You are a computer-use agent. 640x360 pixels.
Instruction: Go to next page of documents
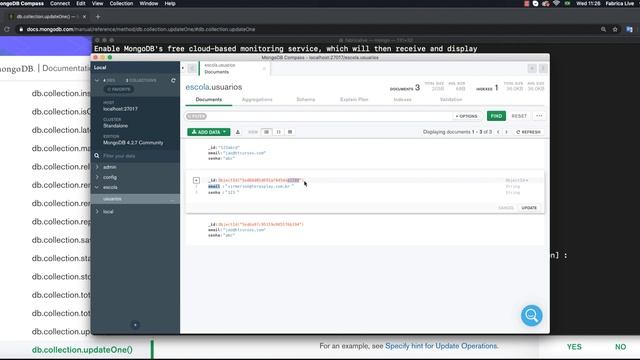pyautogui.click(x=507, y=132)
